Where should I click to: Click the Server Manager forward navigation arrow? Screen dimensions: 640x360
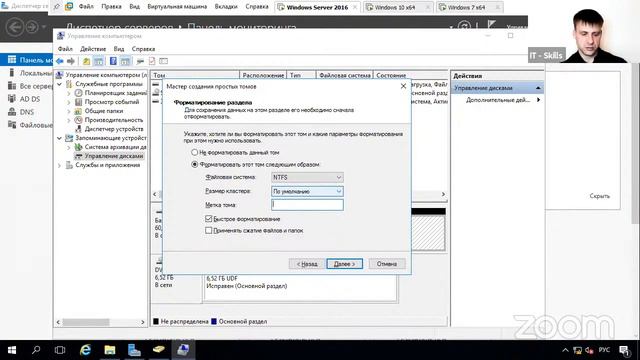pyautogui.click(x=32, y=27)
